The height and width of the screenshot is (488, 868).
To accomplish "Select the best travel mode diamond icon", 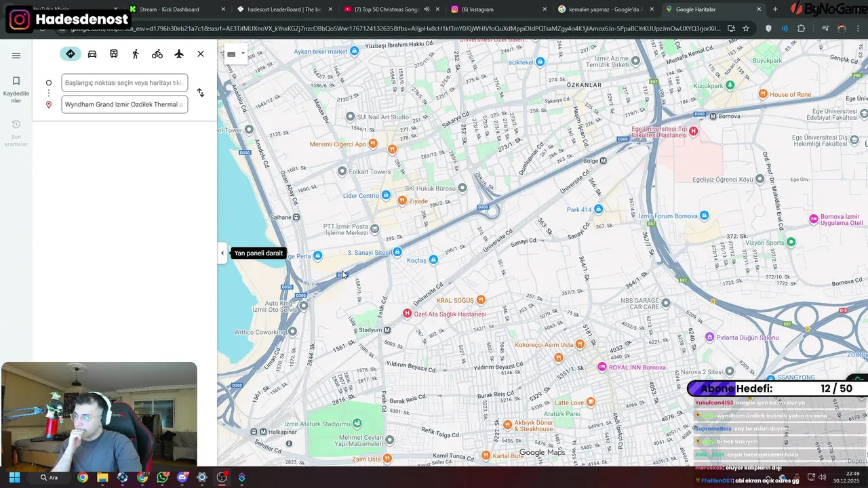I will 71,54.
